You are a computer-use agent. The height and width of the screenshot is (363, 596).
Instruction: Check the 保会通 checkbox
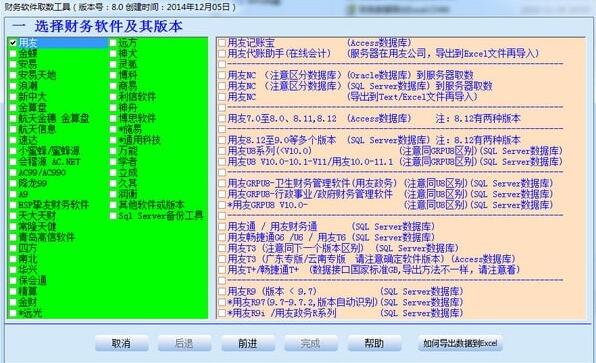[13, 281]
